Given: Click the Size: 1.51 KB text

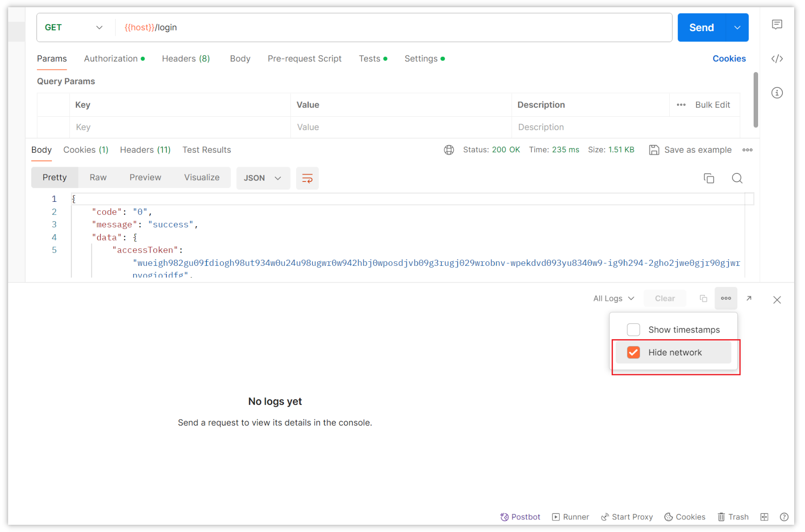Looking at the screenshot, I should point(611,150).
